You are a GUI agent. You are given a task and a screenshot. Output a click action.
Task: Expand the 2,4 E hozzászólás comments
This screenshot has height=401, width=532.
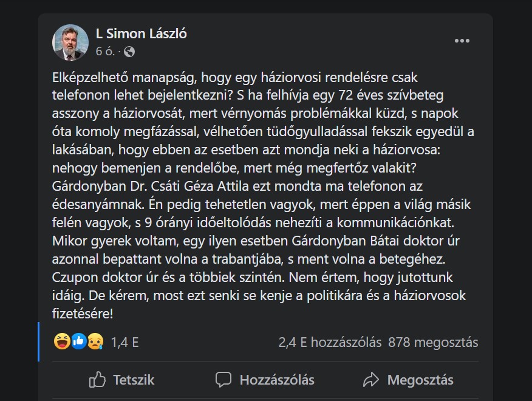click(x=330, y=342)
